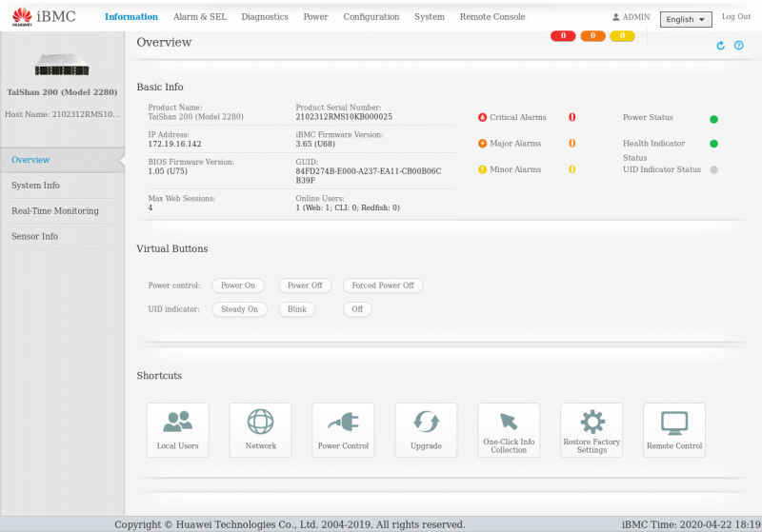Click serial number 2102312RMS10KB000025
Screen dimensions: 762x532
click(344, 117)
